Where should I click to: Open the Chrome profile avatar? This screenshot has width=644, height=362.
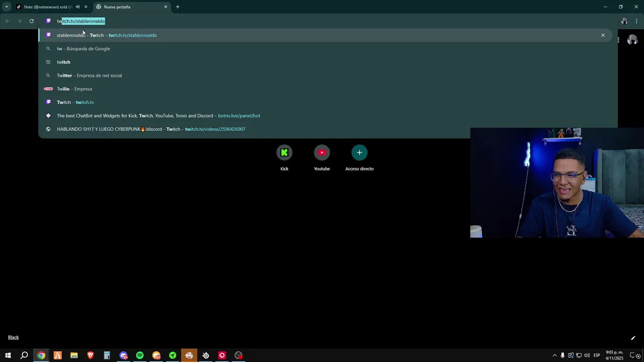[624, 21]
